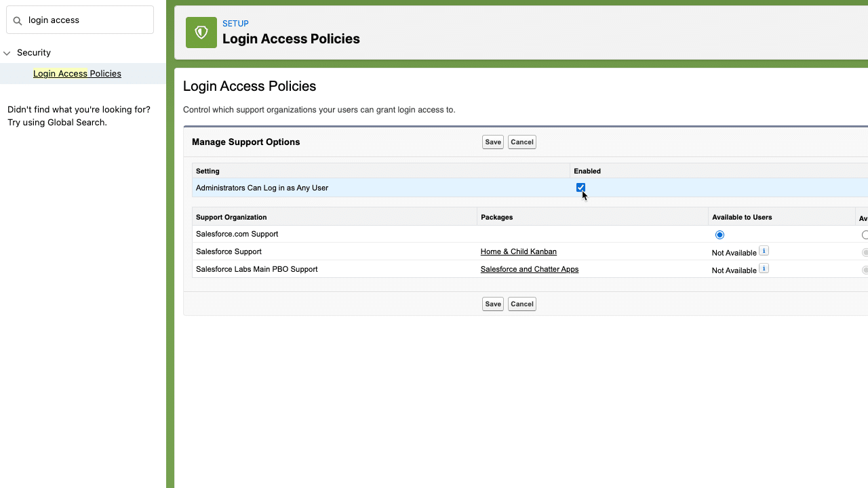Click the magnifying glass search icon
This screenshot has width=868, height=488.
pyautogui.click(x=17, y=20)
